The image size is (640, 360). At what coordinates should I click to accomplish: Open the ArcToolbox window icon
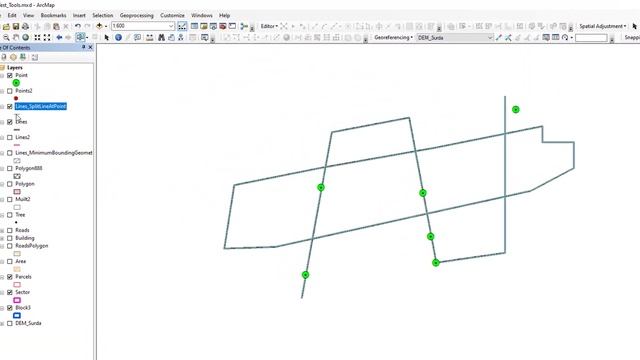(x=223, y=27)
